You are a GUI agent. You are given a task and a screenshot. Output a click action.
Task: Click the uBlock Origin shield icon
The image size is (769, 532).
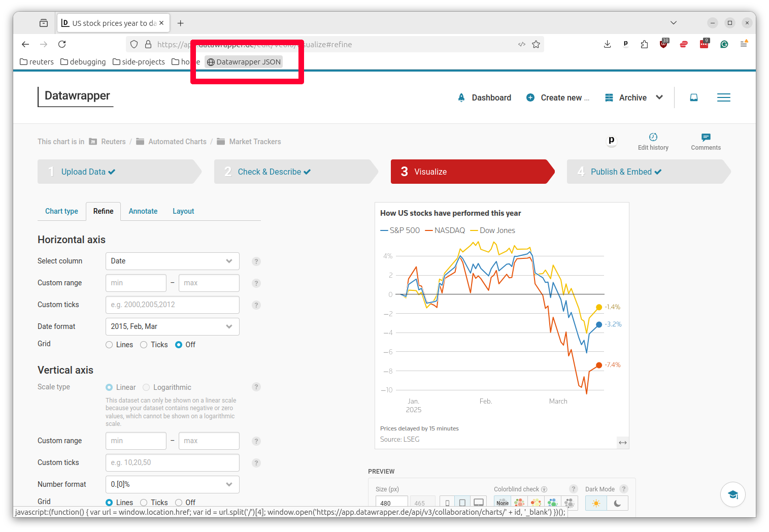tap(663, 44)
